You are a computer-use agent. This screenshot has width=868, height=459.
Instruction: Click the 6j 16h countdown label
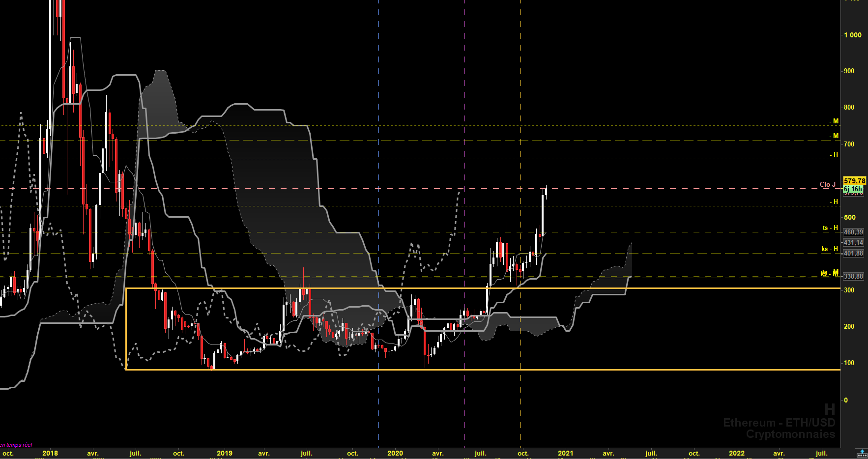853,189
